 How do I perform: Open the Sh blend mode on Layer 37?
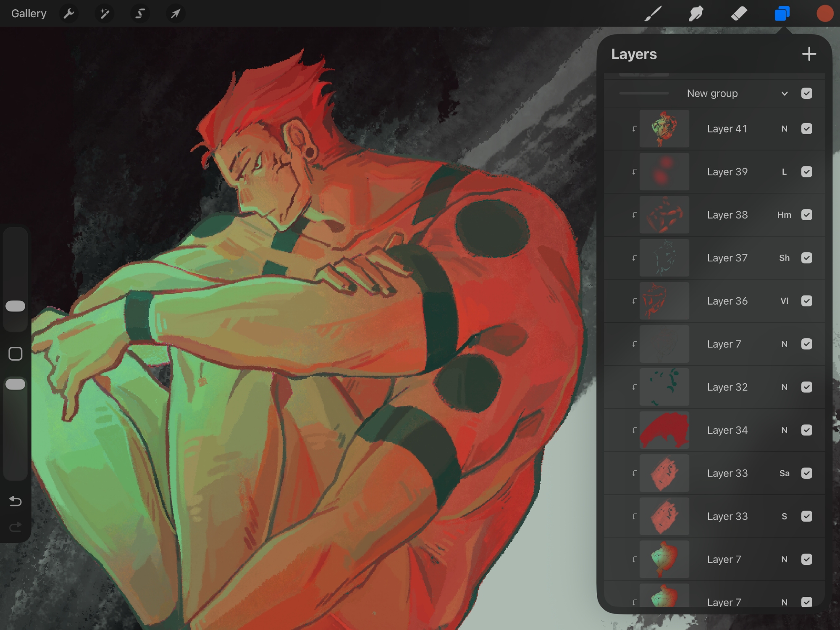click(x=784, y=258)
